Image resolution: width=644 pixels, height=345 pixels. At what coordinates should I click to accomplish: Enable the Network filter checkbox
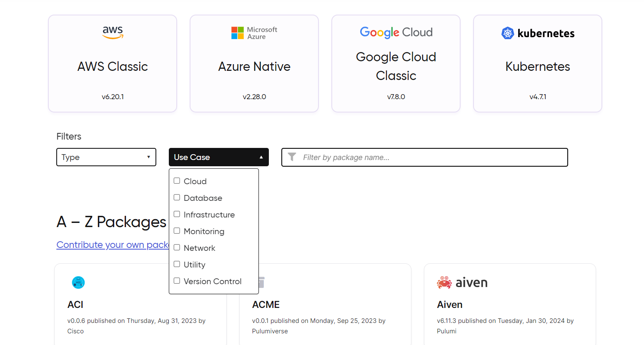pyautogui.click(x=177, y=247)
